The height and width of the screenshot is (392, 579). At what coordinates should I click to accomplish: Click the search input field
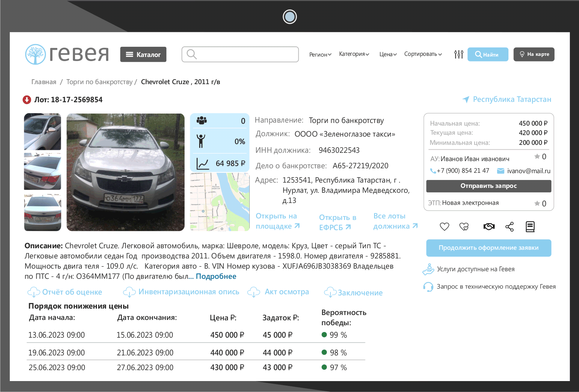[x=240, y=54]
